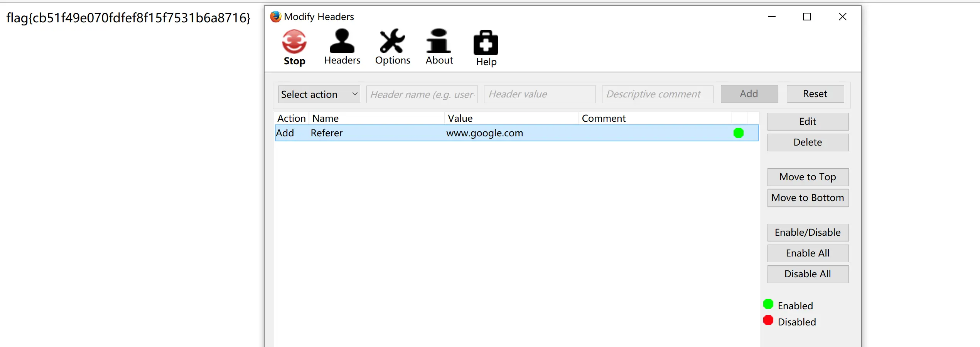Click the red Stop icon

coord(294,42)
